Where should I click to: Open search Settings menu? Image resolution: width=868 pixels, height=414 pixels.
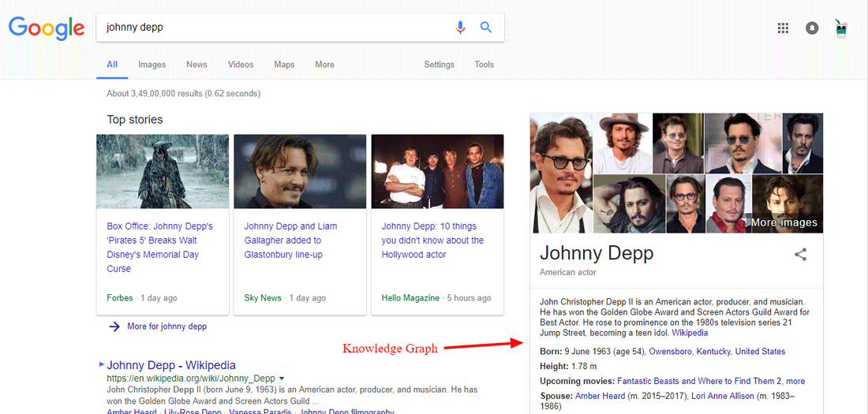coord(439,65)
